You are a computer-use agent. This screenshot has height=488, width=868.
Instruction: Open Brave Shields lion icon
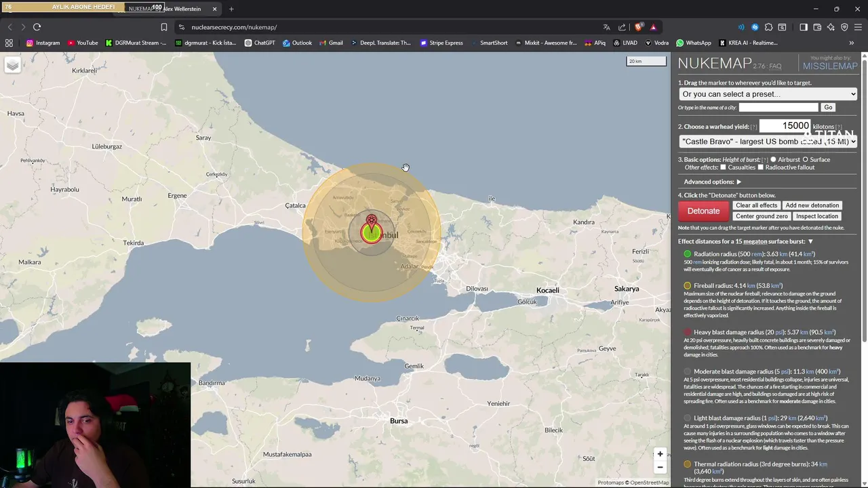pos(639,27)
